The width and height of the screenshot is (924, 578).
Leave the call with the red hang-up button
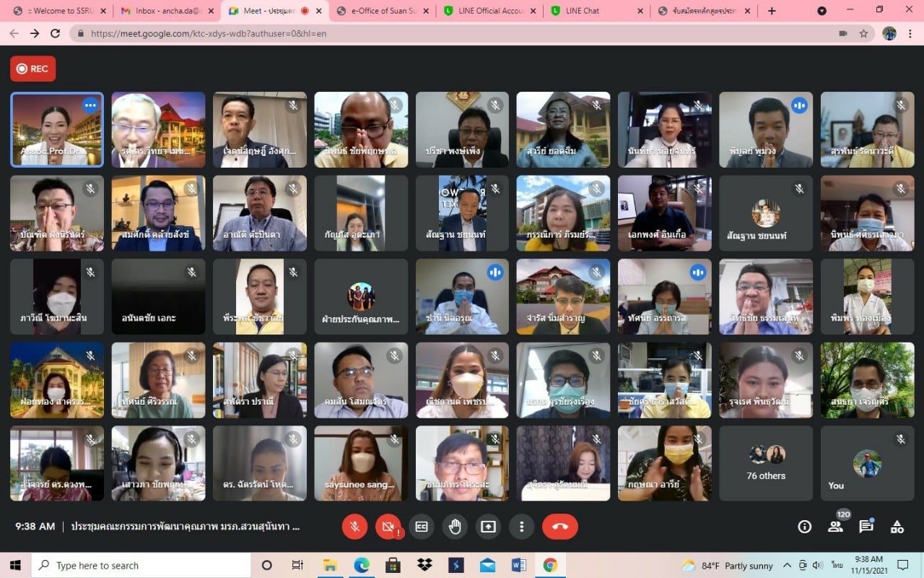click(x=559, y=527)
